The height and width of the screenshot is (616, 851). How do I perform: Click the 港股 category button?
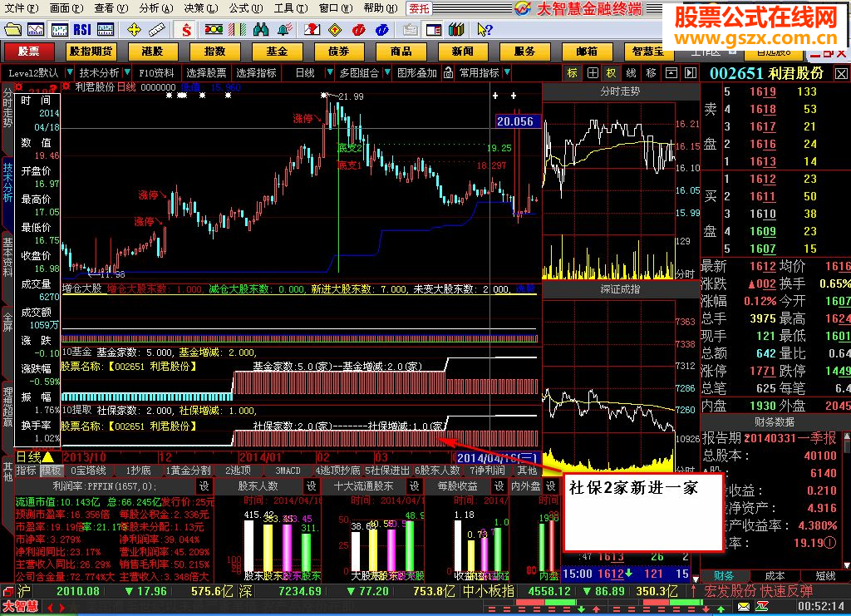coord(153,51)
